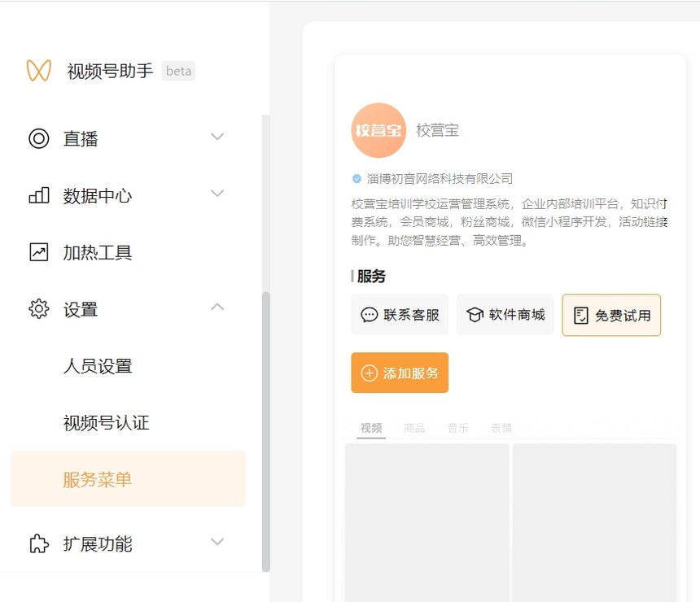Click the 联系客服 service button
This screenshot has height=602, width=700.
coord(400,315)
